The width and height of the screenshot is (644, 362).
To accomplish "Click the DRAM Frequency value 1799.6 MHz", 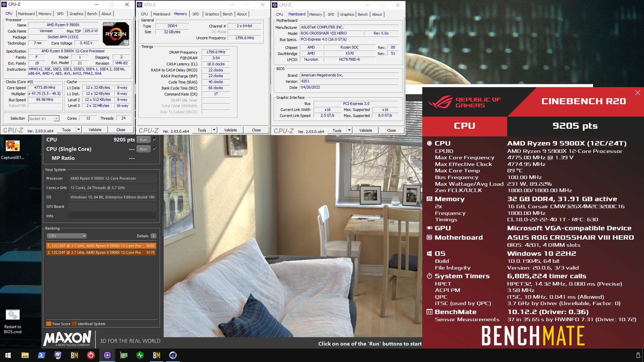I will click(216, 52).
